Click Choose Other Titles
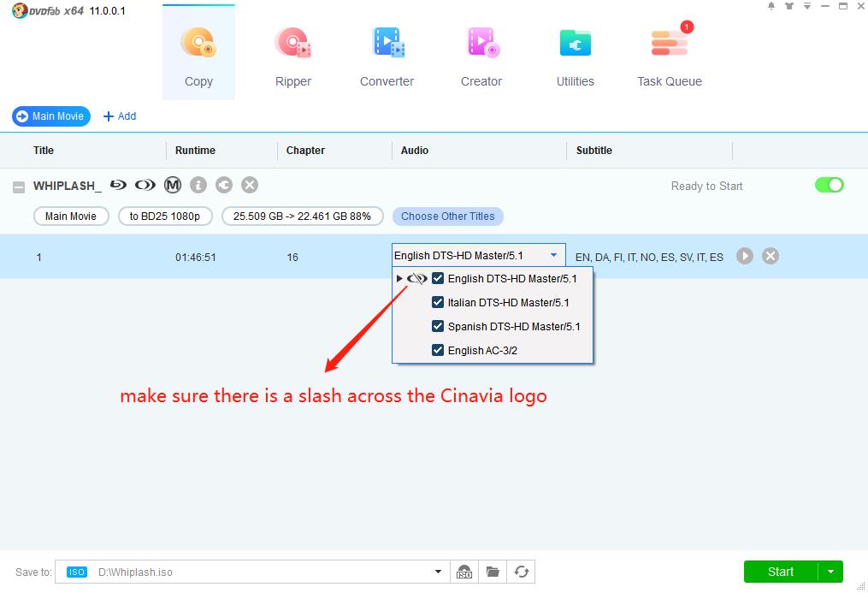This screenshot has height=593, width=868. tap(448, 216)
